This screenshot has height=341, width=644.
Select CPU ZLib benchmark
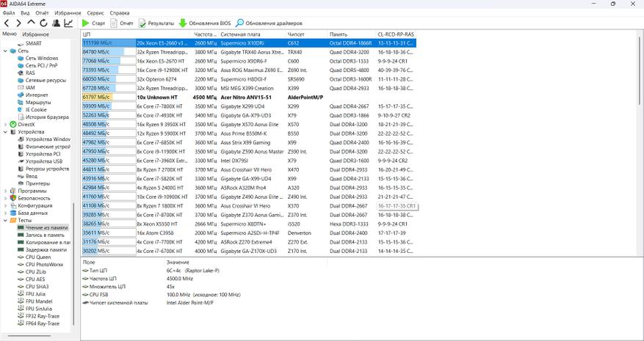36,271
